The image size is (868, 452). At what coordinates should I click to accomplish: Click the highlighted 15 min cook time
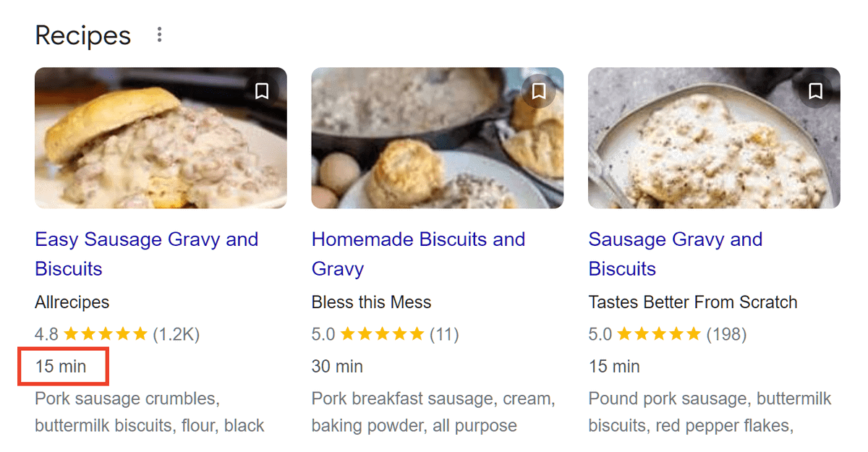pyautogui.click(x=61, y=367)
